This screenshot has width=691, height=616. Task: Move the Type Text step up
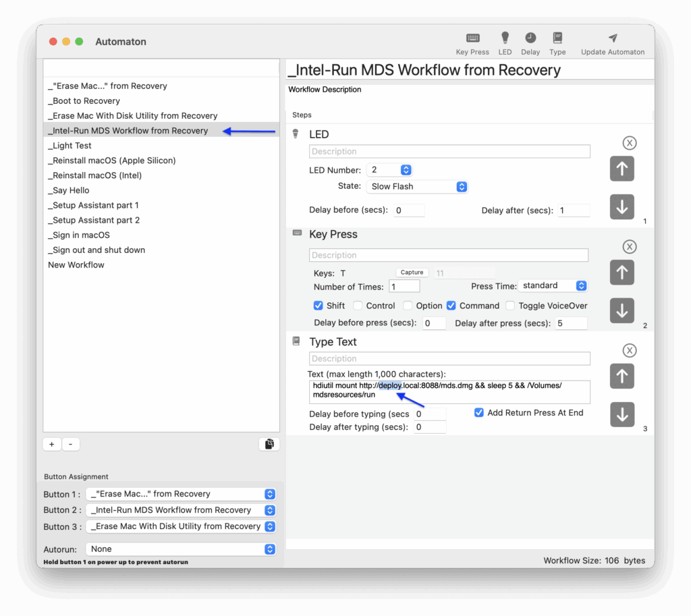point(621,376)
